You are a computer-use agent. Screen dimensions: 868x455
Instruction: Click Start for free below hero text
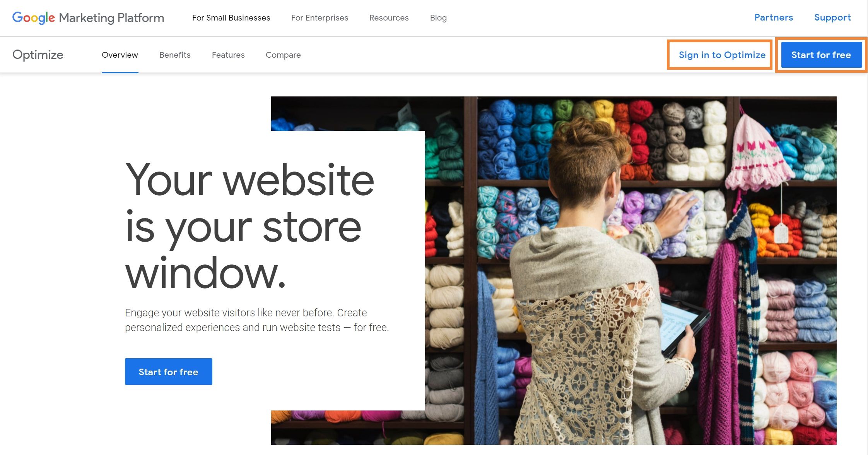click(x=169, y=372)
